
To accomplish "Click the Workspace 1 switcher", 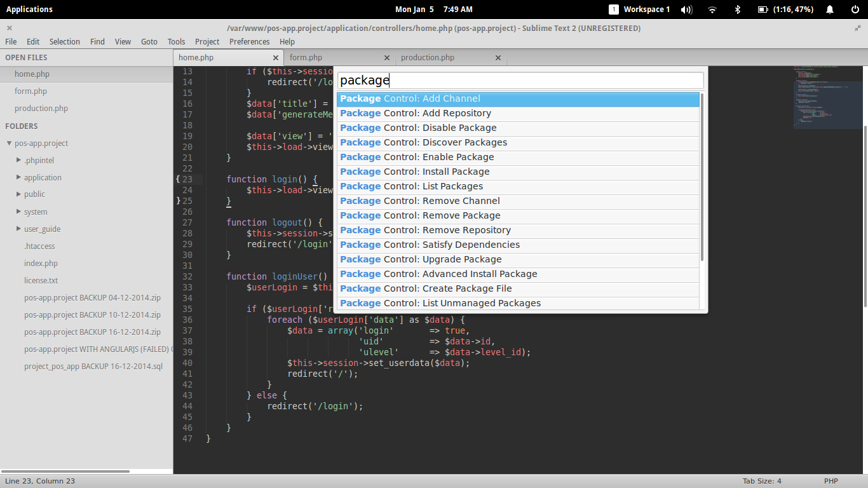I will coord(639,10).
